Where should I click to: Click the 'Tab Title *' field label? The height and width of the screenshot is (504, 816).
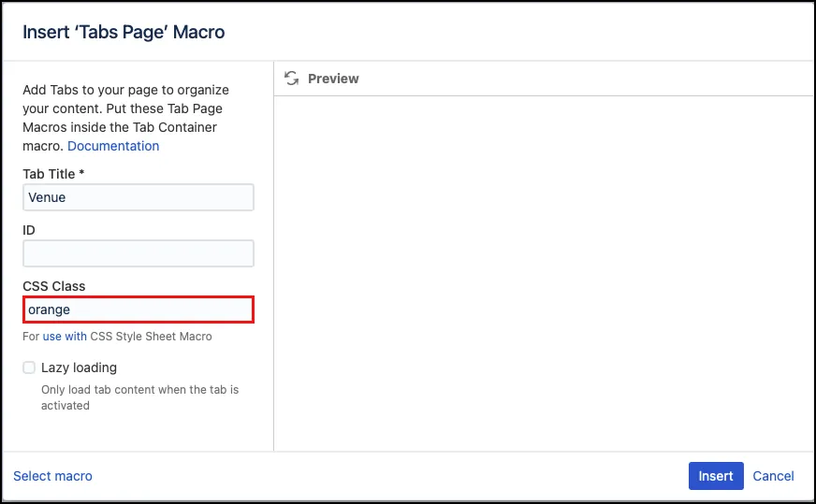[53, 174]
